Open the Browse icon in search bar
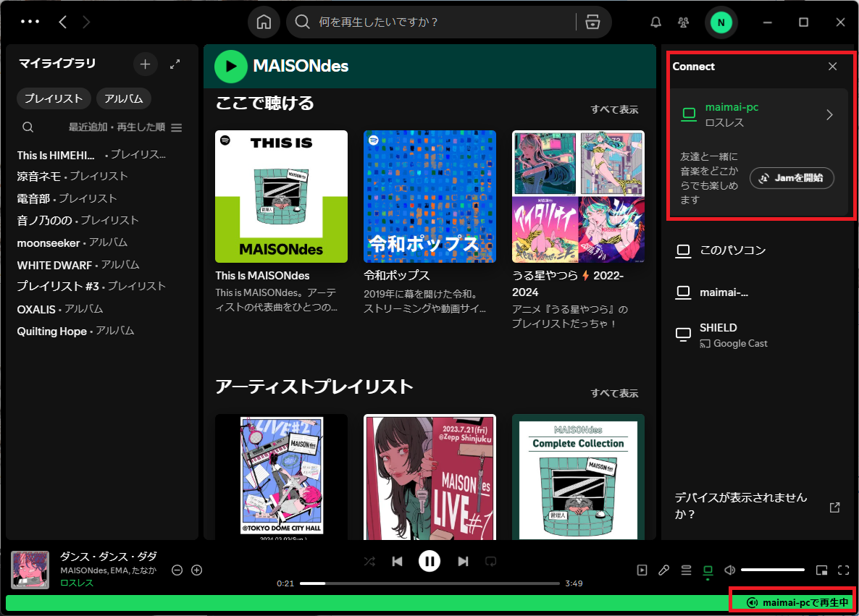This screenshot has width=859, height=616. tap(592, 22)
